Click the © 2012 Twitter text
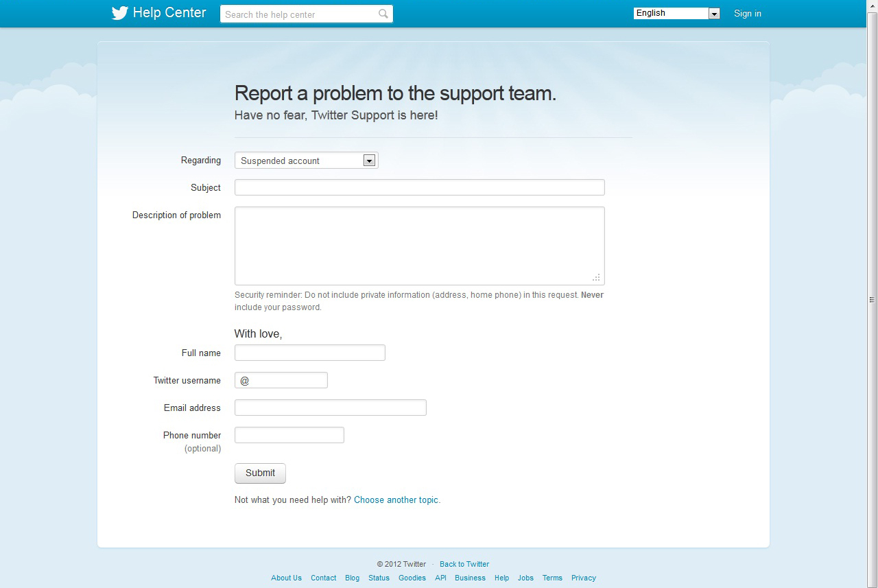This screenshot has height=588, width=878. coord(401,564)
